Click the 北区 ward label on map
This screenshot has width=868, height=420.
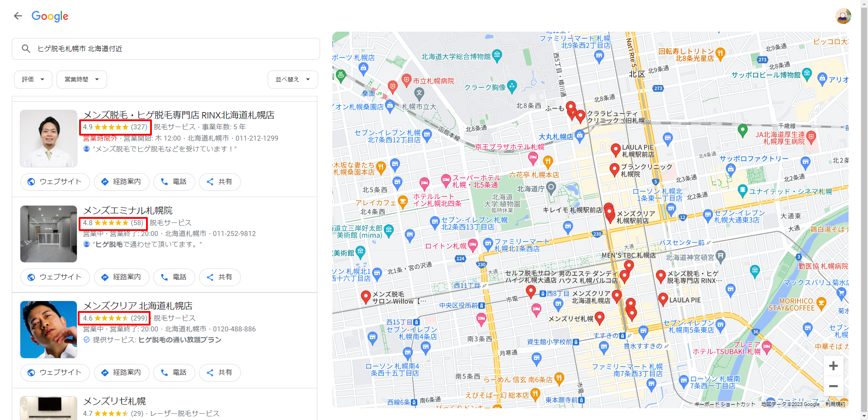637,74
